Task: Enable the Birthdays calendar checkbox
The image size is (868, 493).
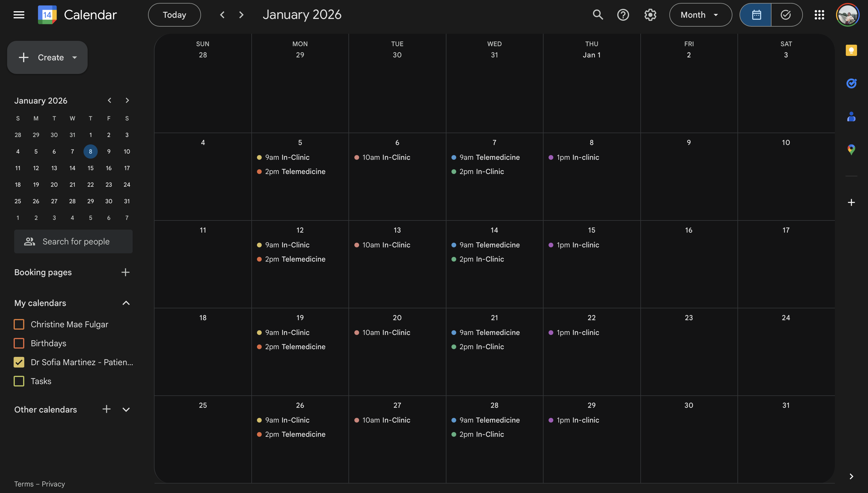Action: (x=19, y=343)
